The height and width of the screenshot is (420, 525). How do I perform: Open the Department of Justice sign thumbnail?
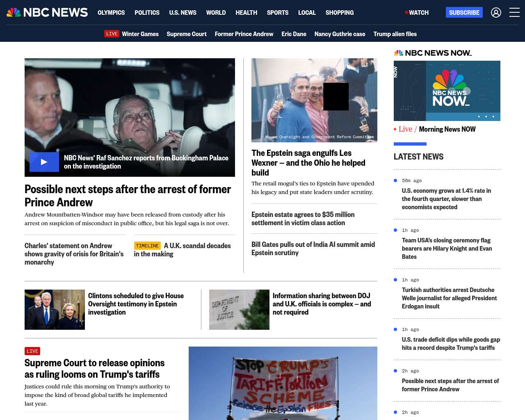pyautogui.click(x=239, y=310)
